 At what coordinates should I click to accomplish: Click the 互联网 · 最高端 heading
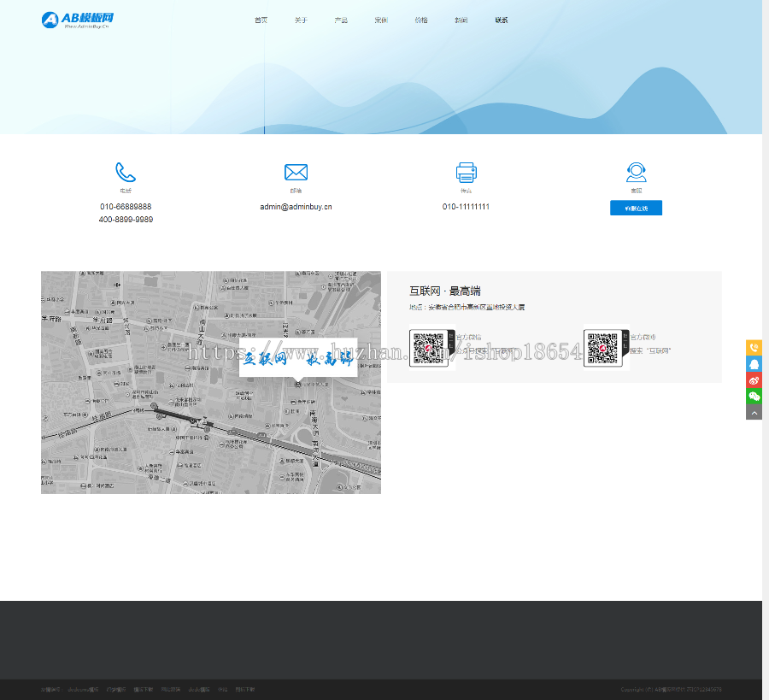pos(445,291)
